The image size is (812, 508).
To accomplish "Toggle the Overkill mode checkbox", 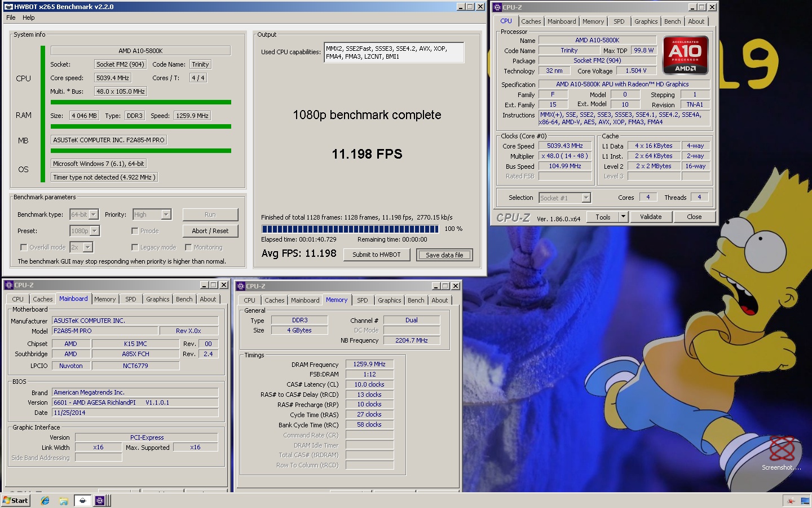I will click(x=24, y=247).
